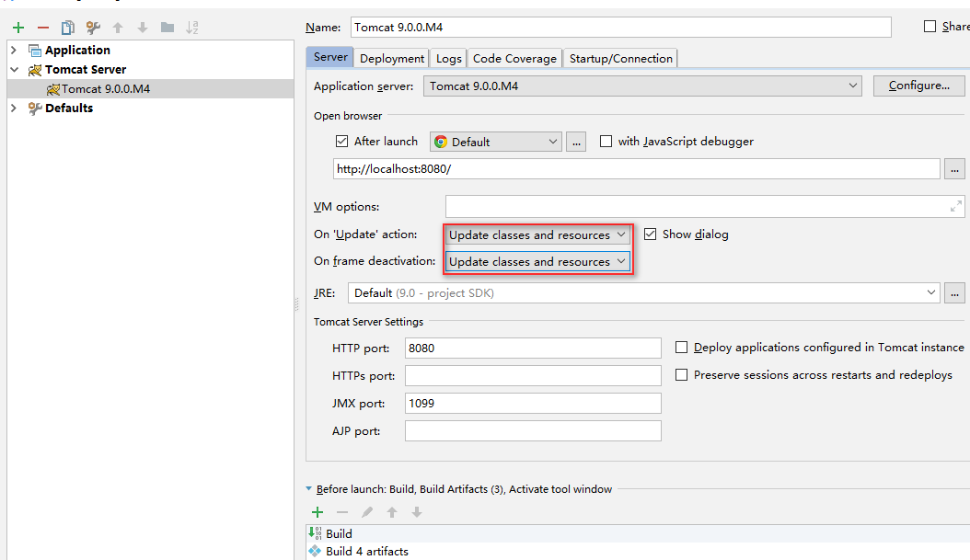Open the JRE dropdown
The height and width of the screenshot is (560, 970).
point(644,293)
